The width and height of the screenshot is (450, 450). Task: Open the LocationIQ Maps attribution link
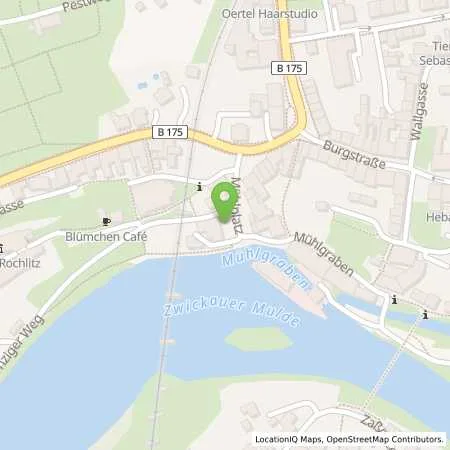[x=289, y=439]
